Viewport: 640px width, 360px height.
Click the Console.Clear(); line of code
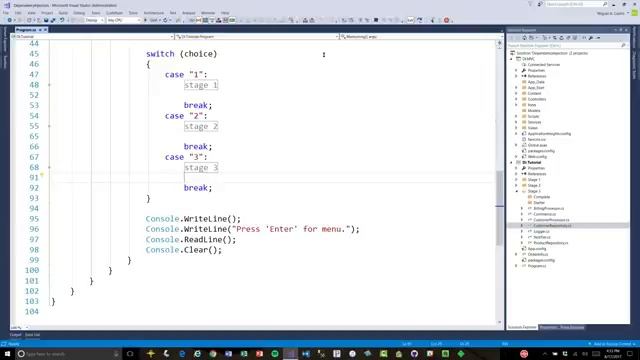(184, 250)
